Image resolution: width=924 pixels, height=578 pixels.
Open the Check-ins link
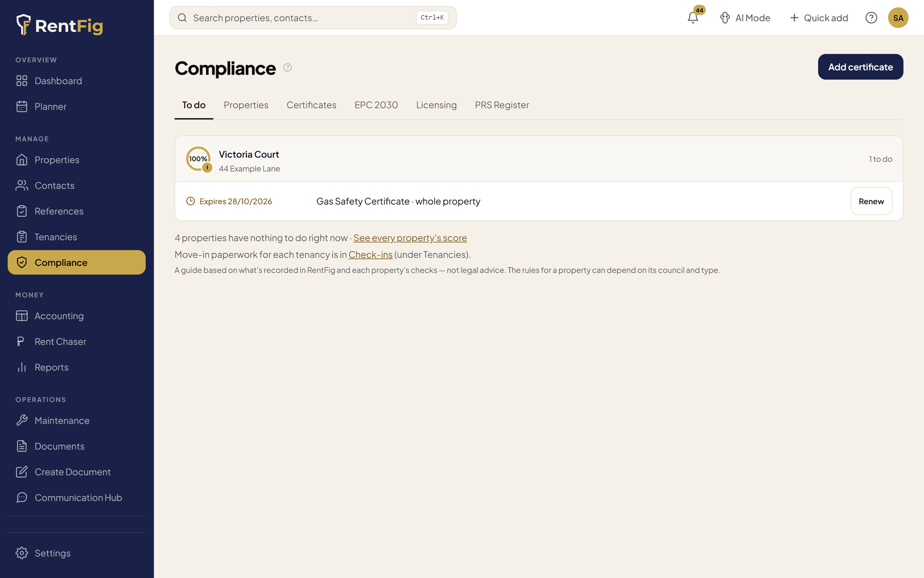click(371, 254)
